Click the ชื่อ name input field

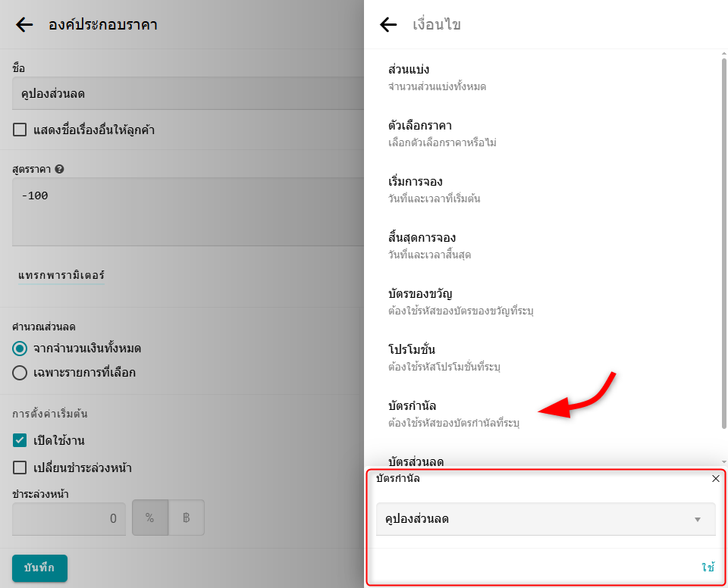[182, 94]
